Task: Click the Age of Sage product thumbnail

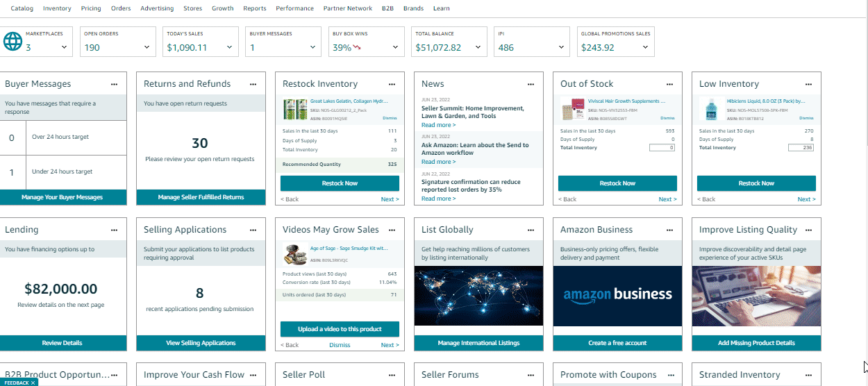Action: (295, 254)
